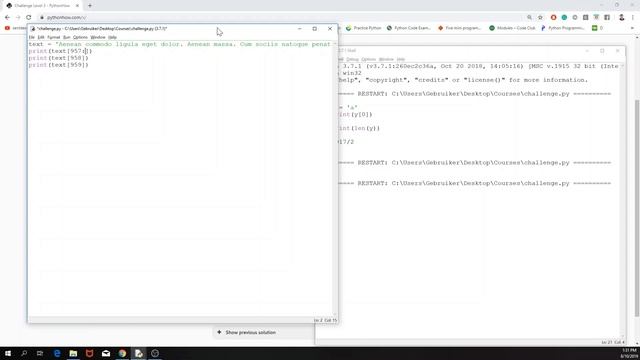640x360 pixels.
Task: Launch Microsoft Edge from the taskbar
Action: [57, 353]
